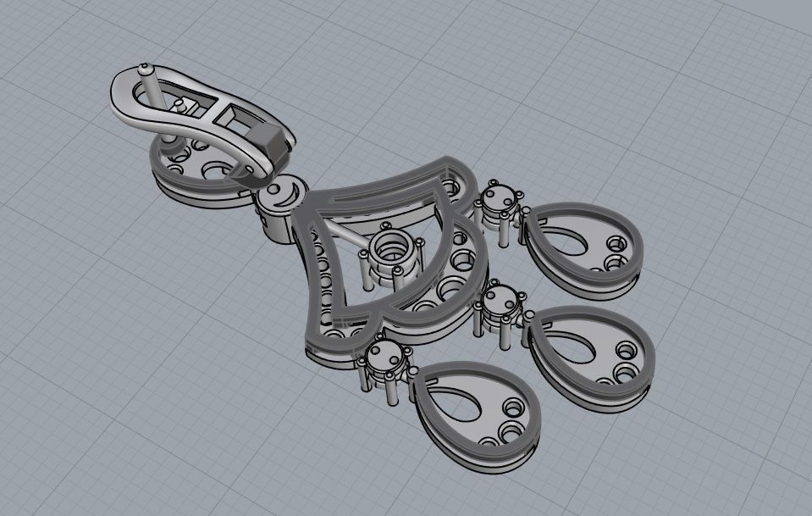
Task: Select the lowest teardrop pendant
Action: coord(477,417)
